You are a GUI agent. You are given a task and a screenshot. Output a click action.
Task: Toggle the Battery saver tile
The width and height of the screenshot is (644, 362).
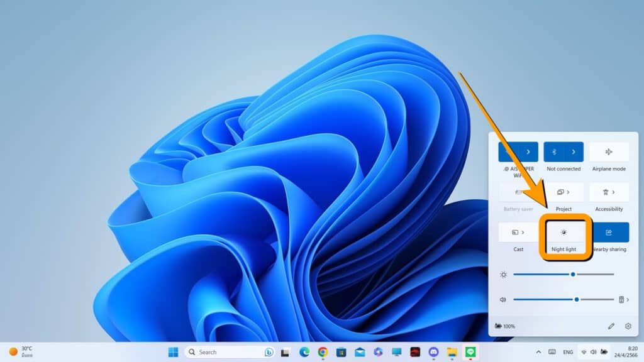[x=518, y=192]
